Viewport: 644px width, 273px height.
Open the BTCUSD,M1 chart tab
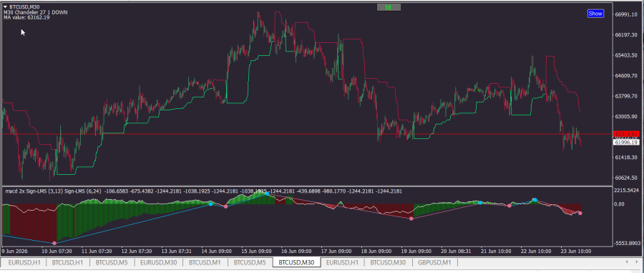click(x=205, y=262)
